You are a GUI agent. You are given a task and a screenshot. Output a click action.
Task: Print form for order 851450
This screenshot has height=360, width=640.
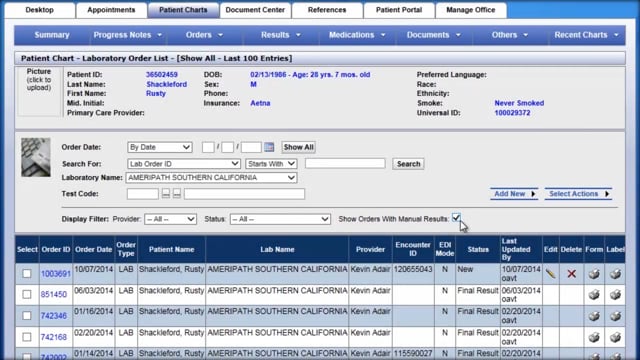point(594,294)
